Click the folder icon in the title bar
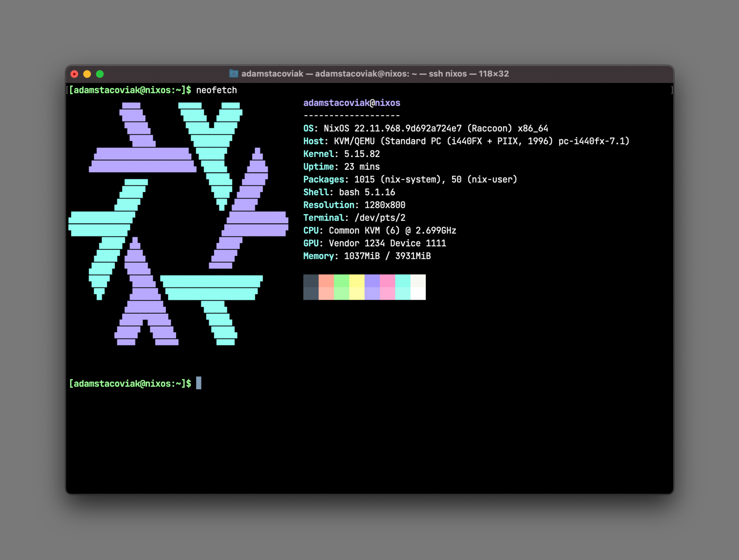Viewport: 739px width, 560px height. tap(234, 74)
